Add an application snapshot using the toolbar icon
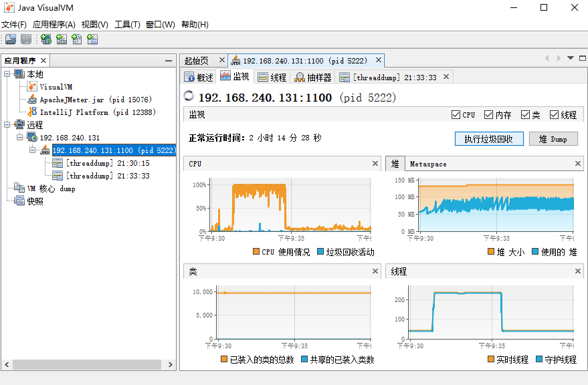The height and width of the screenshot is (385, 588). (92, 39)
